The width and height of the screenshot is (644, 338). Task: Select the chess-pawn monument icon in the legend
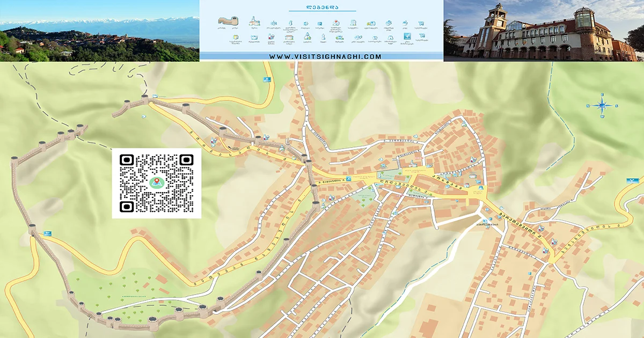[x=324, y=37]
